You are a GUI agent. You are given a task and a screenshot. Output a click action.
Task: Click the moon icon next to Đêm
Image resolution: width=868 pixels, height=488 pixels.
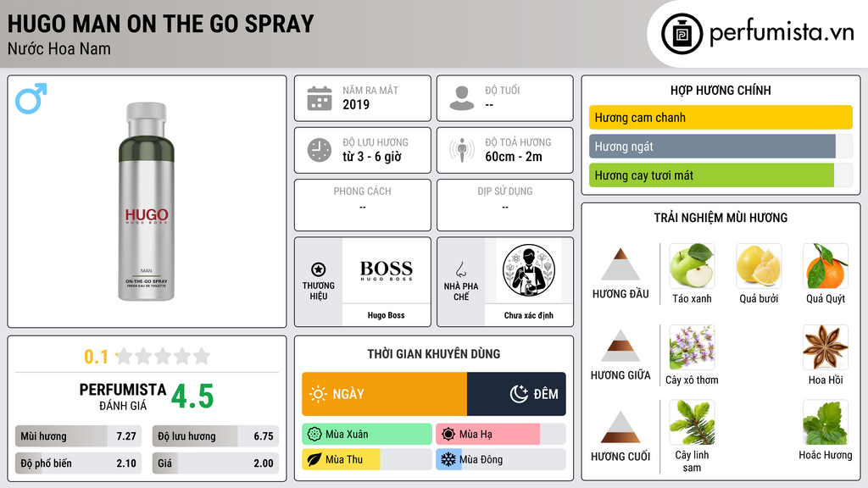(519, 394)
